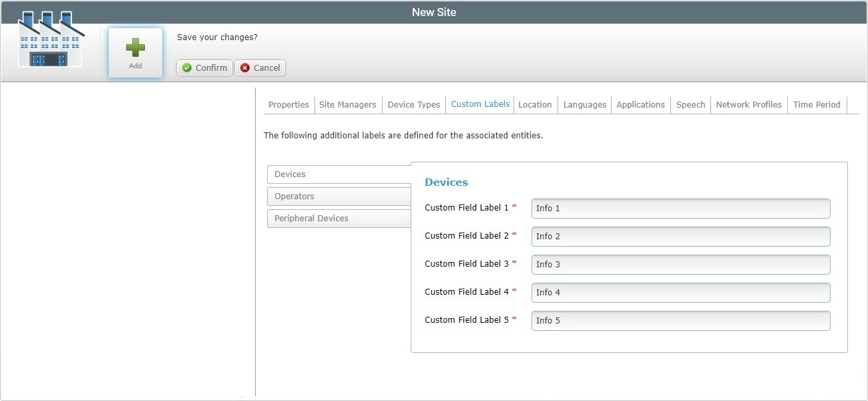Switch to the Location tab
This screenshot has height=401, width=868.
[x=535, y=104]
